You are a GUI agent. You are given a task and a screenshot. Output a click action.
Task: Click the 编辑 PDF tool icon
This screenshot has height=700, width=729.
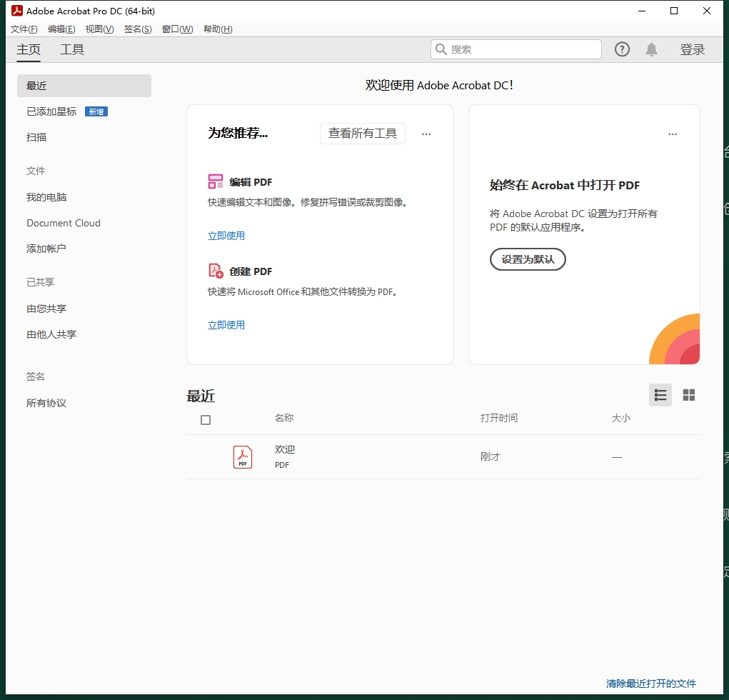tap(216, 181)
